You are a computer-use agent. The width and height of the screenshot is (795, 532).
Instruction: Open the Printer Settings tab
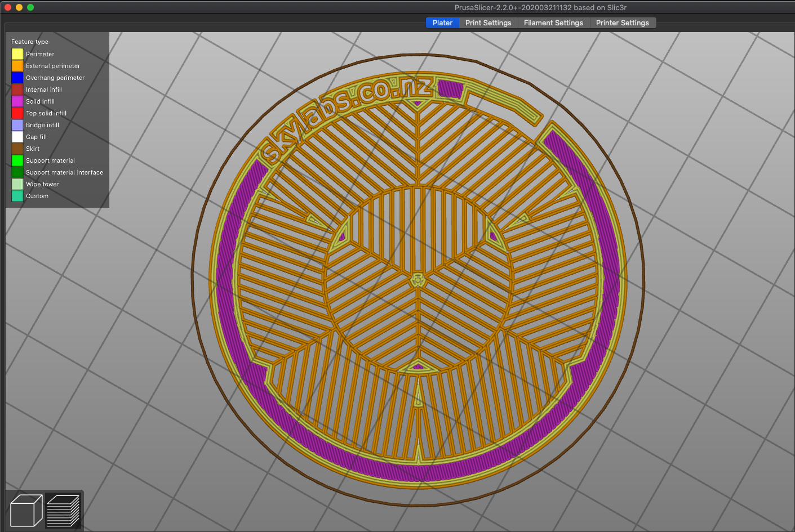click(x=623, y=23)
